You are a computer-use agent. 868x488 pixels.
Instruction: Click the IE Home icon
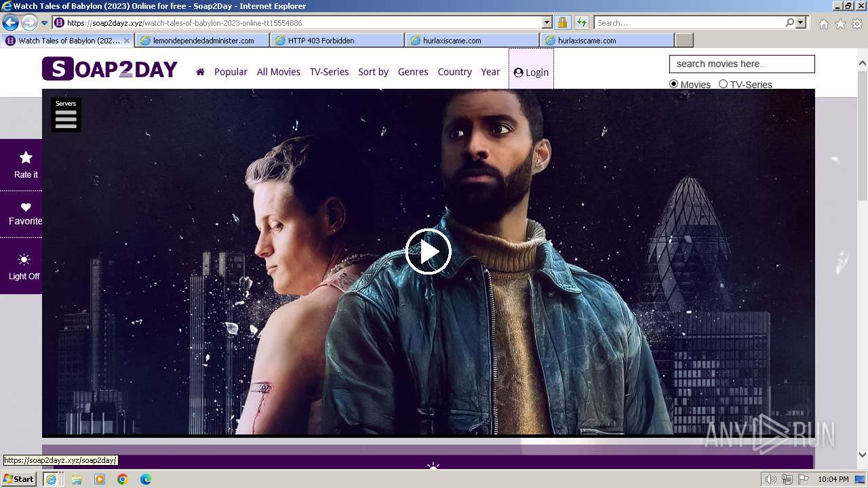pyautogui.click(x=823, y=24)
